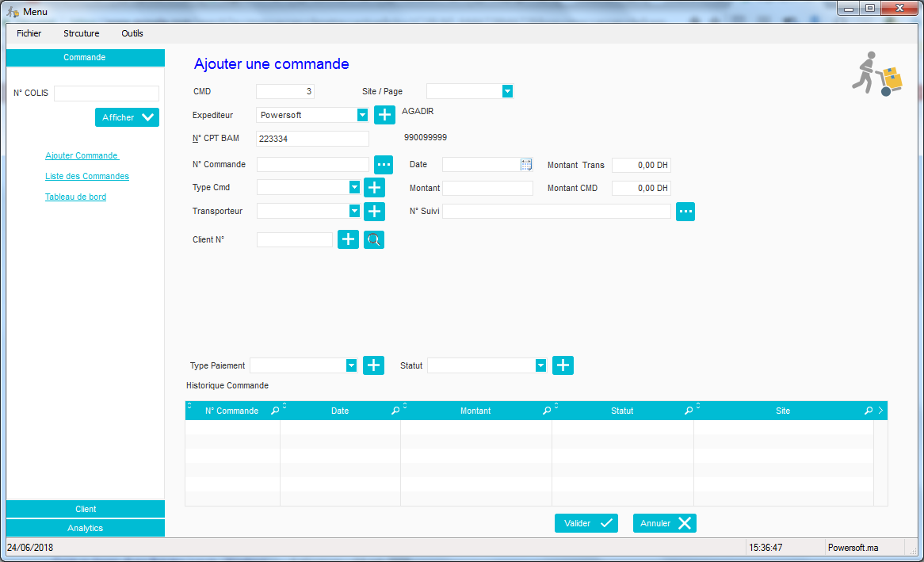Switch to the Analytics panel tab

(x=86, y=528)
